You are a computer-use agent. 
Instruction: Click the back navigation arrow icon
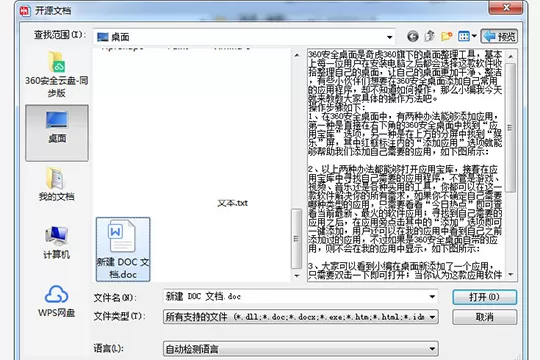click(413, 36)
